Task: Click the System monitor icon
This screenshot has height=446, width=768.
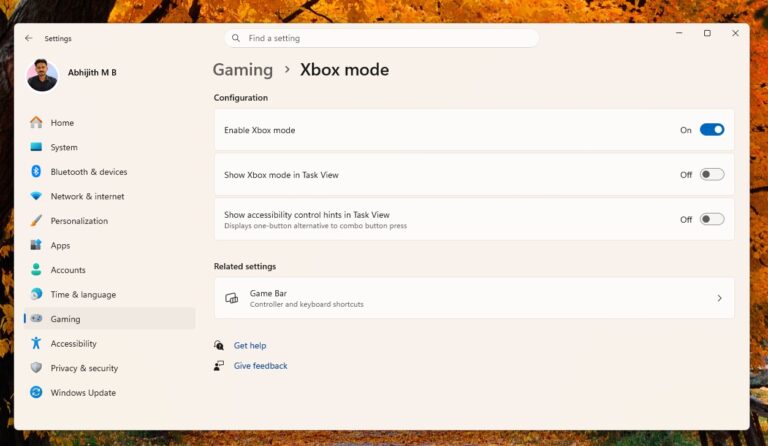Action: (36, 147)
